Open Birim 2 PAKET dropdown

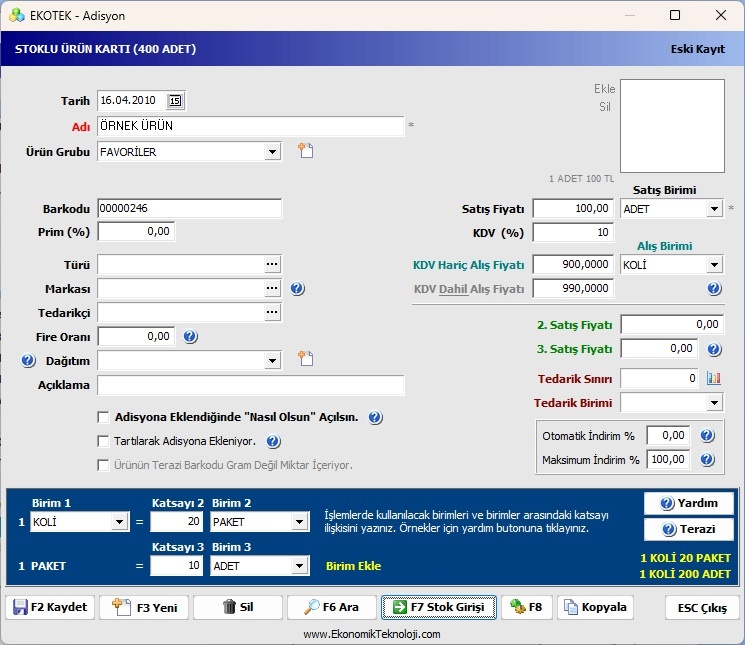tap(299, 522)
